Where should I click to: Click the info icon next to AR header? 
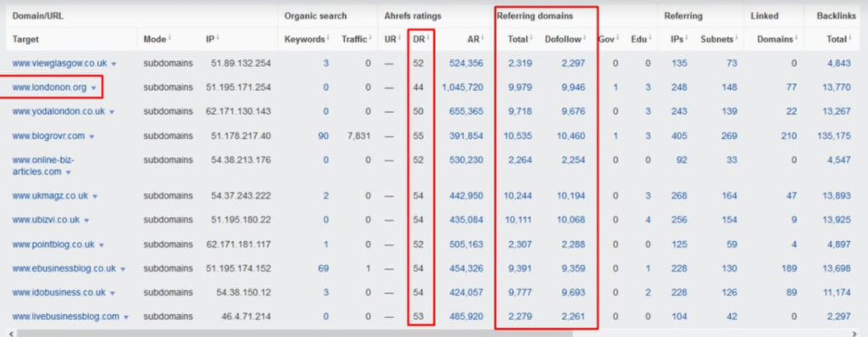[482, 37]
